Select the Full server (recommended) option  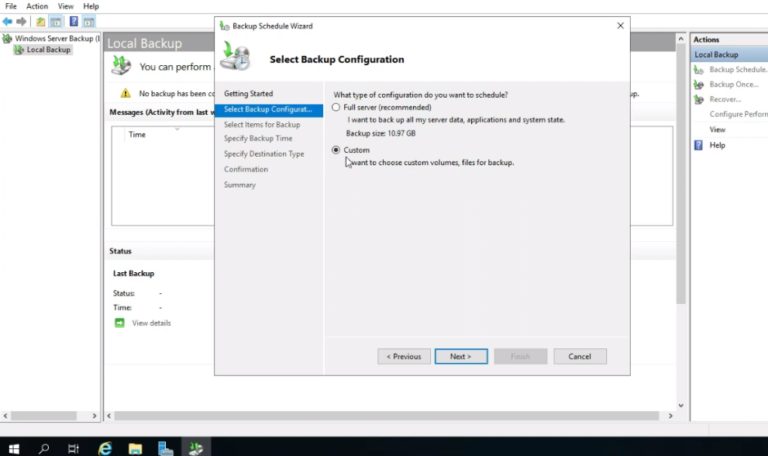pos(336,107)
